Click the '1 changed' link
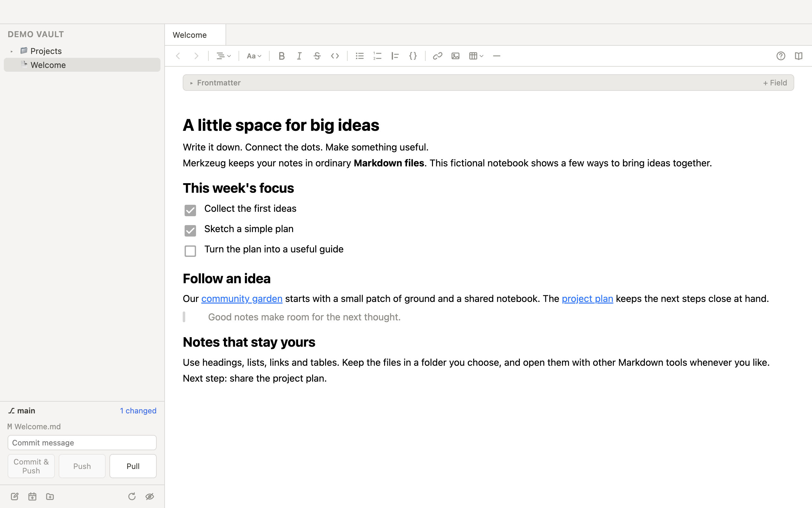Image resolution: width=812 pixels, height=508 pixels. point(138,411)
